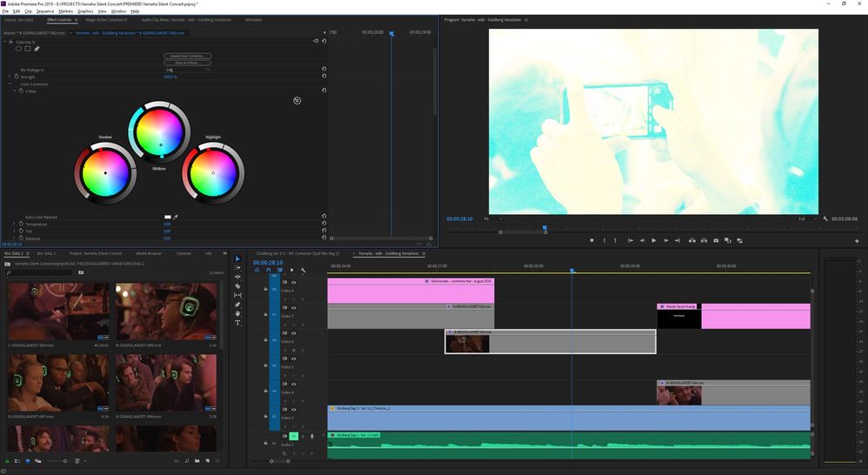
Task: Set Highlight color wheel center point
Action: coord(213,173)
